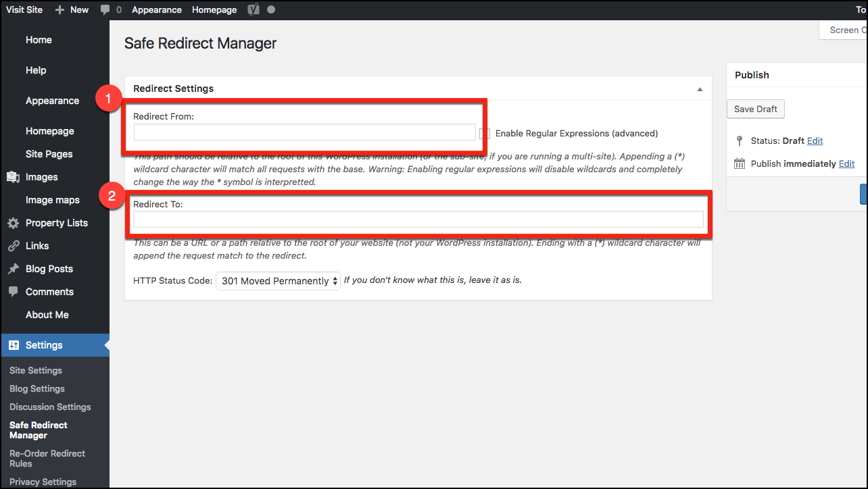Click the comments bubble icon in admin bar
868x489 pixels.
coord(105,9)
